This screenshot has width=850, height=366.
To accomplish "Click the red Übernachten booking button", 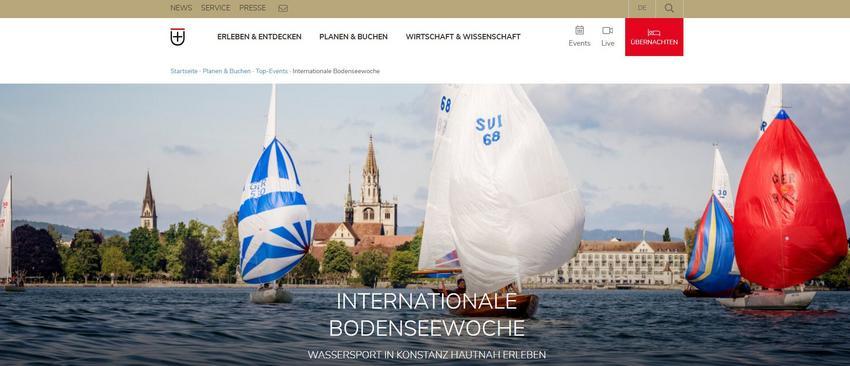I will pos(654,37).
